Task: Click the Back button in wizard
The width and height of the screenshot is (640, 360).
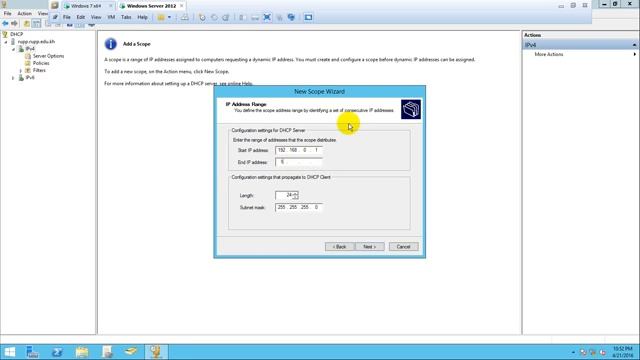Action: coord(340,247)
